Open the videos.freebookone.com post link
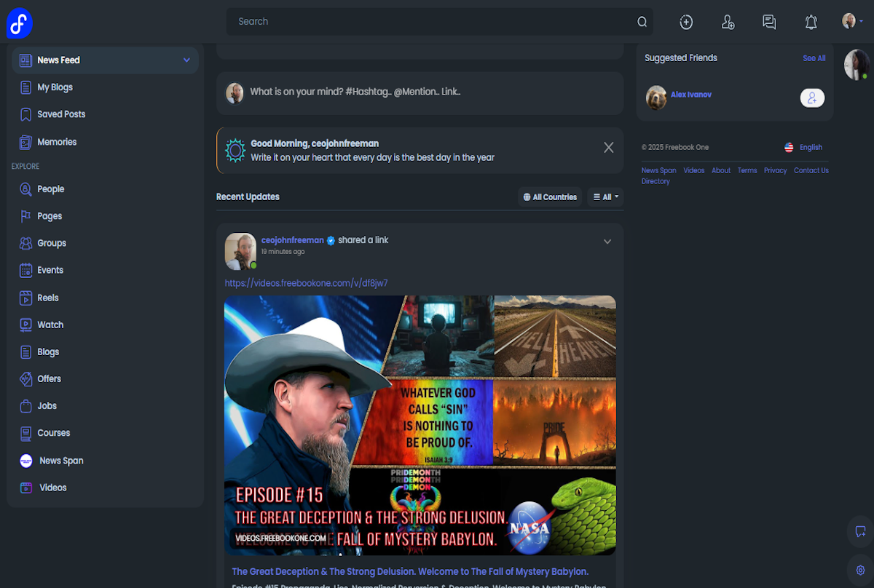 (x=306, y=283)
